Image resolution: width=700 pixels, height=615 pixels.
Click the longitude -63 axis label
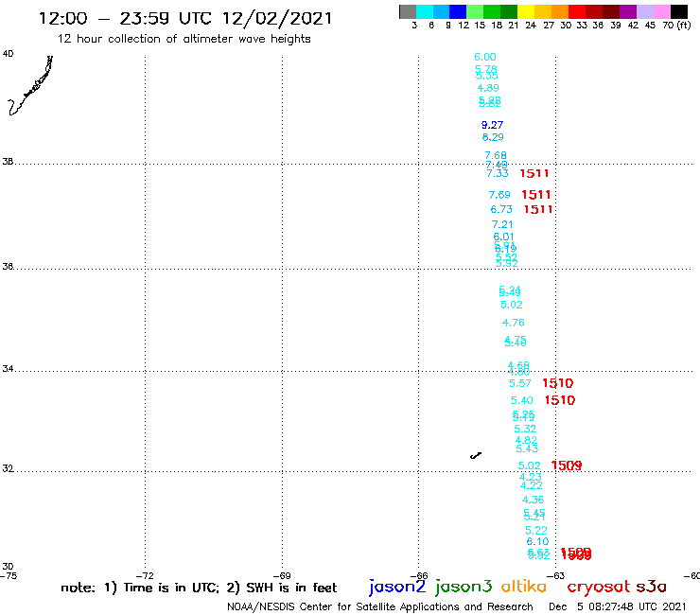pyautogui.click(x=555, y=575)
